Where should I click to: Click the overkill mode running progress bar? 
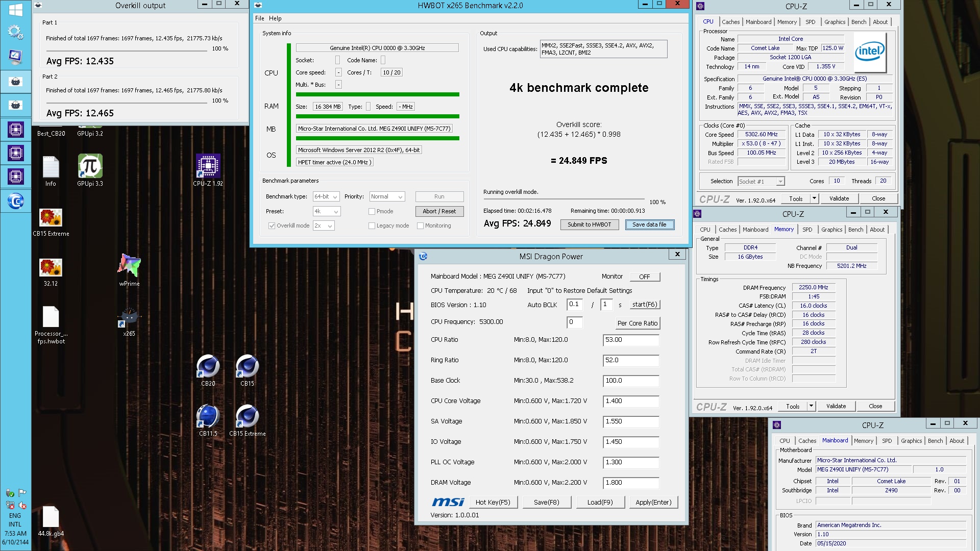pyautogui.click(x=563, y=199)
